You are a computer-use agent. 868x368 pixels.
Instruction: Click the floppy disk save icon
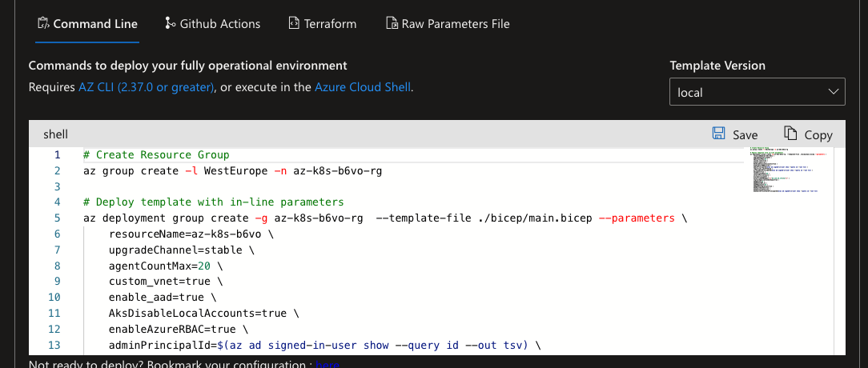coord(718,134)
